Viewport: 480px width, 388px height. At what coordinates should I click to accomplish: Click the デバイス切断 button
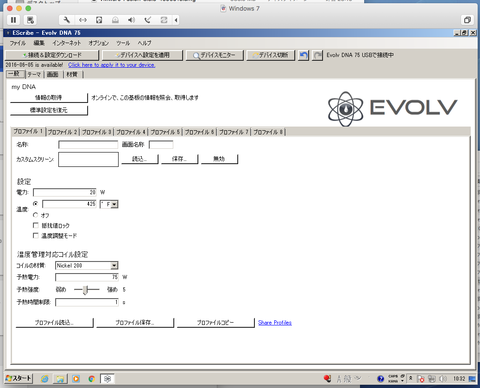[271, 55]
